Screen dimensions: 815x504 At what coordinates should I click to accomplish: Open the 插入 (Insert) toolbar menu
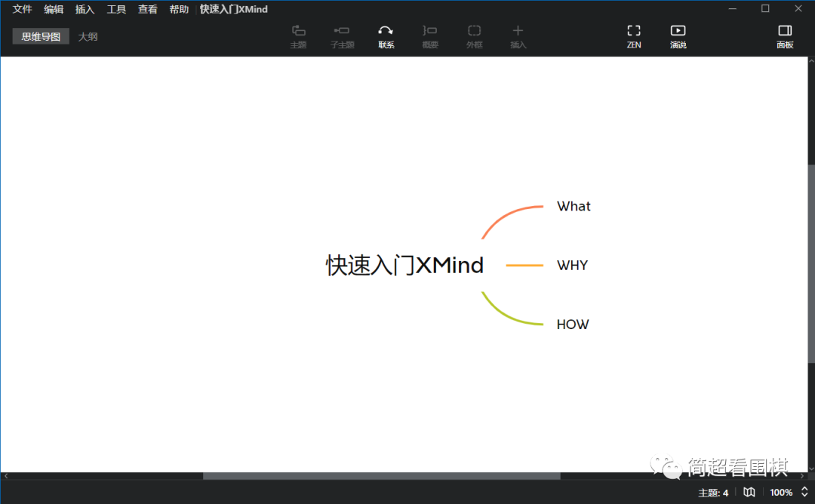tap(518, 36)
